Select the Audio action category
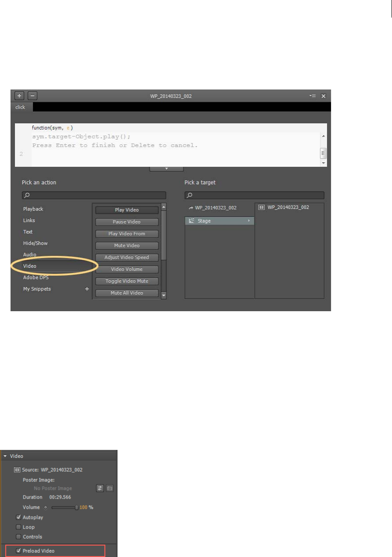 click(x=30, y=255)
